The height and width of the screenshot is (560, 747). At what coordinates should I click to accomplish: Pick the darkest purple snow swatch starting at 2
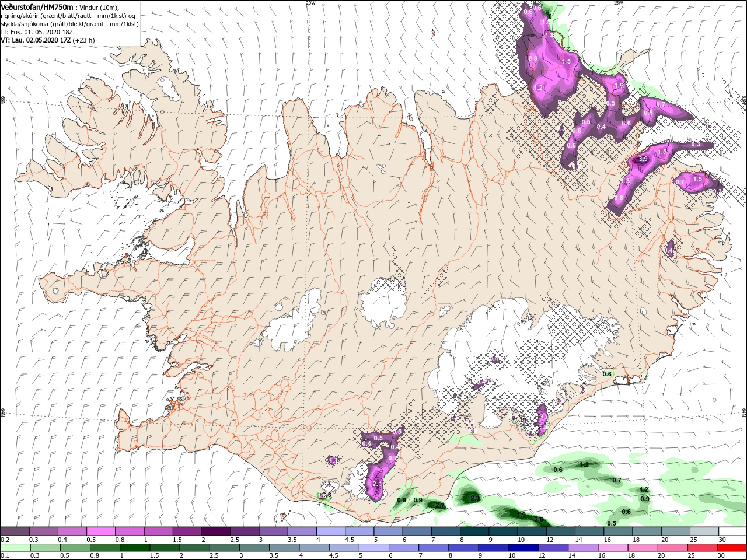click(215, 531)
